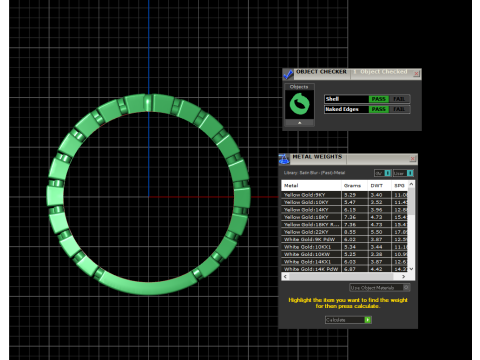Collapse the Objects list arrow in Object Checker
Image resolution: width=480 pixels, height=360 pixels.
299,123
